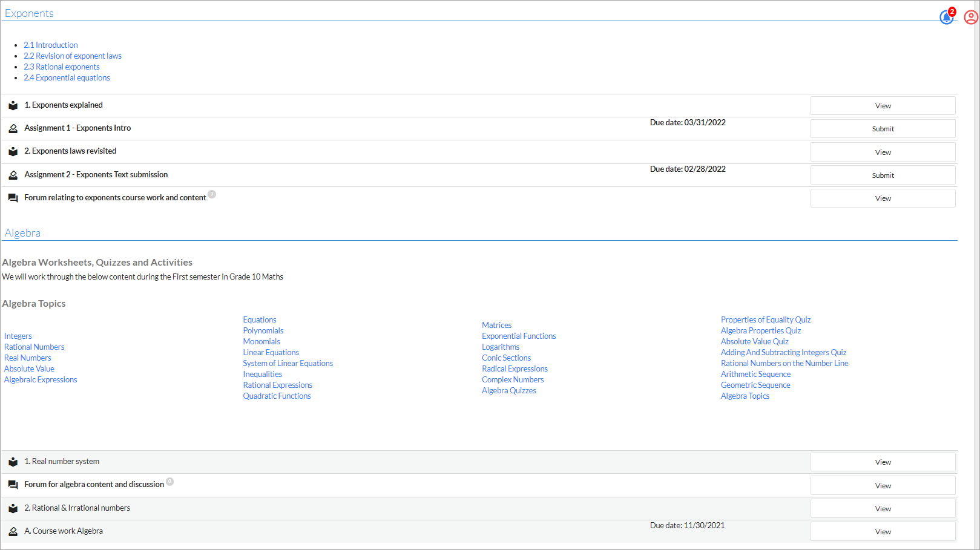Open the Monomials topic link
The width and height of the screenshot is (980, 550).
(261, 342)
